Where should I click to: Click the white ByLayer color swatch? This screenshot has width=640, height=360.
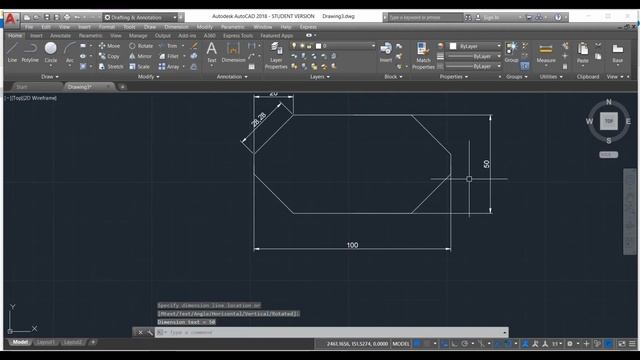[x=453, y=46]
